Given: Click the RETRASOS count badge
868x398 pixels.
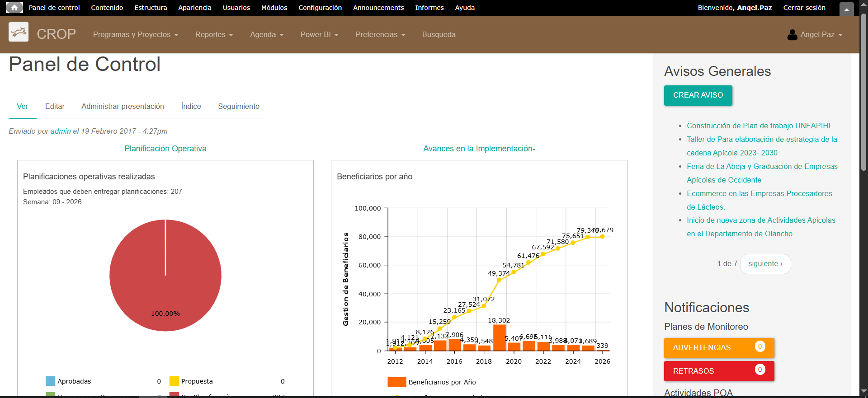Looking at the screenshot, I should pyautogui.click(x=759, y=370).
